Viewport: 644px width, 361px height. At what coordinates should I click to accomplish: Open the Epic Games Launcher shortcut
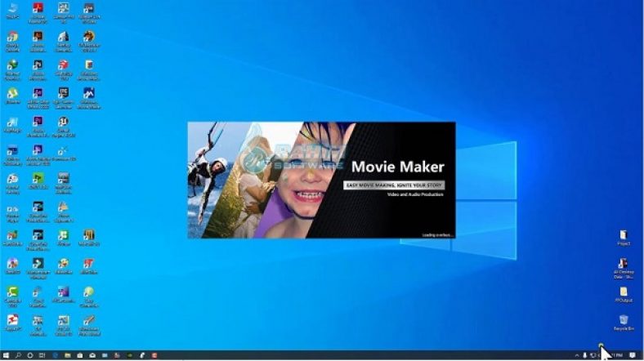tap(63, 98)
